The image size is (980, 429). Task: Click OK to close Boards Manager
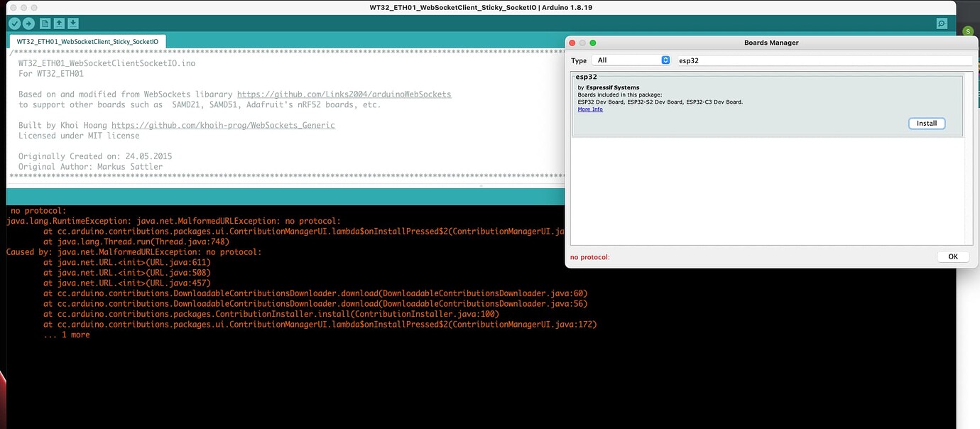952,256
